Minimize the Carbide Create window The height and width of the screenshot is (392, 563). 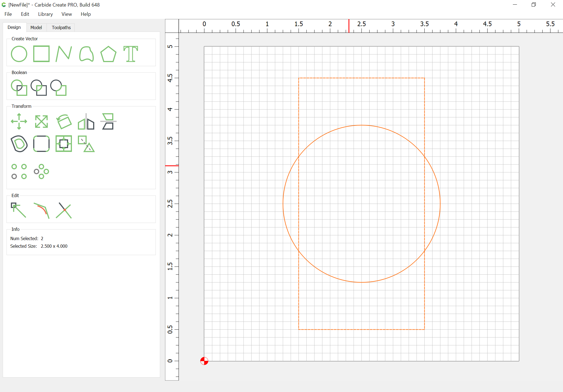(515, 5)
